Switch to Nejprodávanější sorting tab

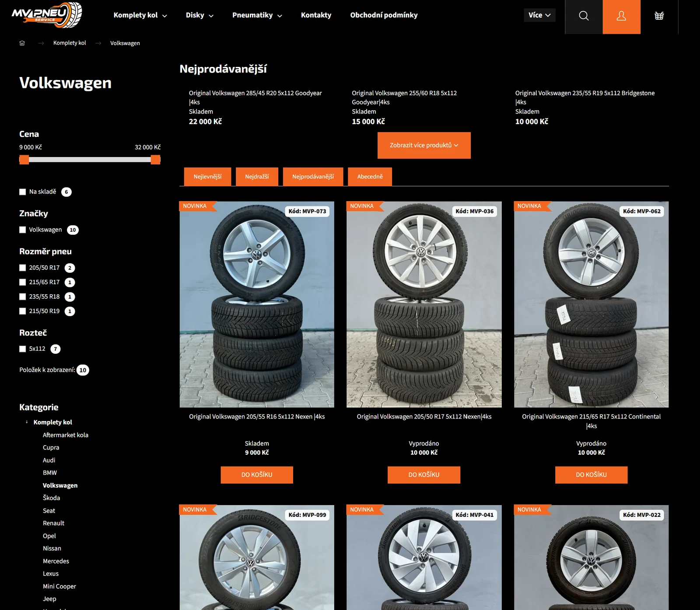(x=313, y=177)
